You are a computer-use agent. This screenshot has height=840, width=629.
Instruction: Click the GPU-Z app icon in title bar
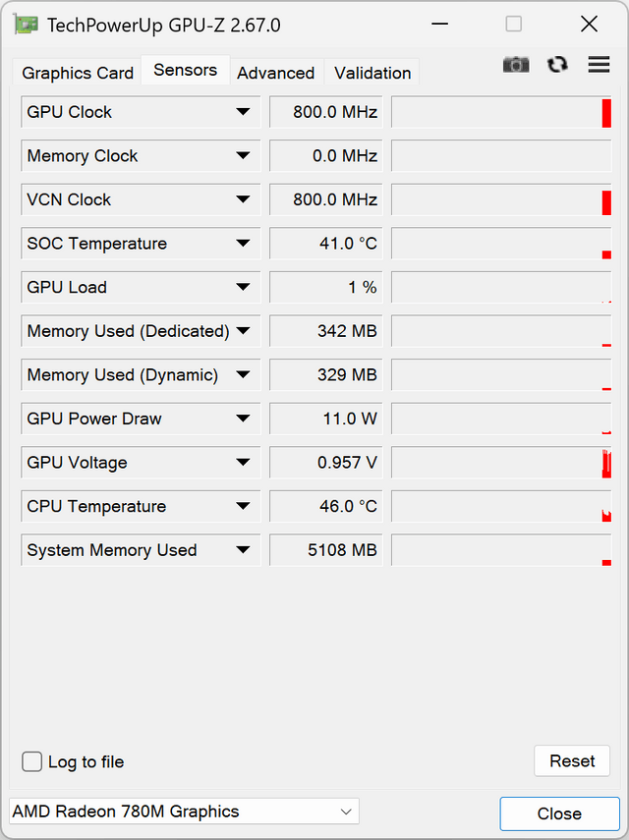pyautogui.click(x=27, y=25)
